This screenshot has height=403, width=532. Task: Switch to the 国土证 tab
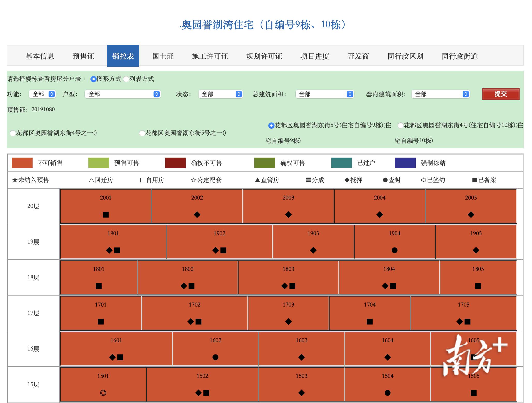pos(163,56)
